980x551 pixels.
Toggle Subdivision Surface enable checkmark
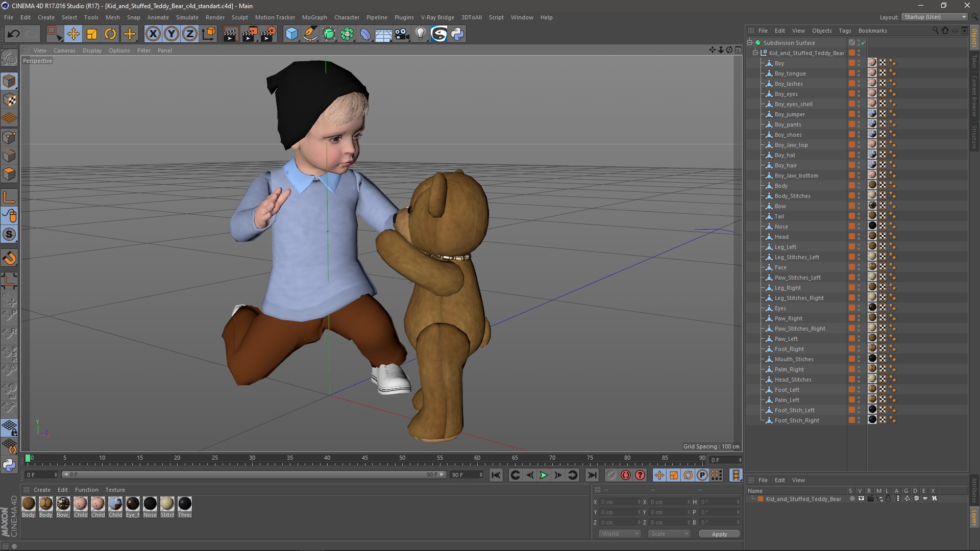click(x=864, y=43)
